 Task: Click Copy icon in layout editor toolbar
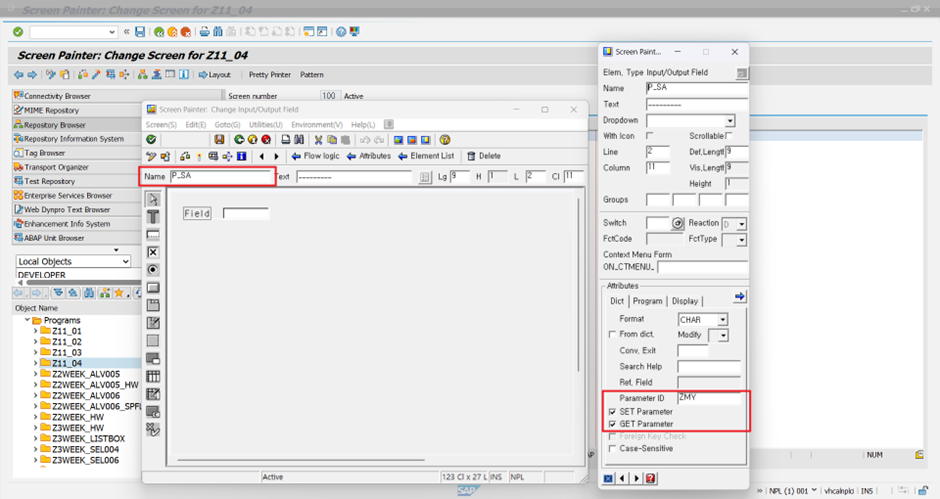(x=332, y=140)
